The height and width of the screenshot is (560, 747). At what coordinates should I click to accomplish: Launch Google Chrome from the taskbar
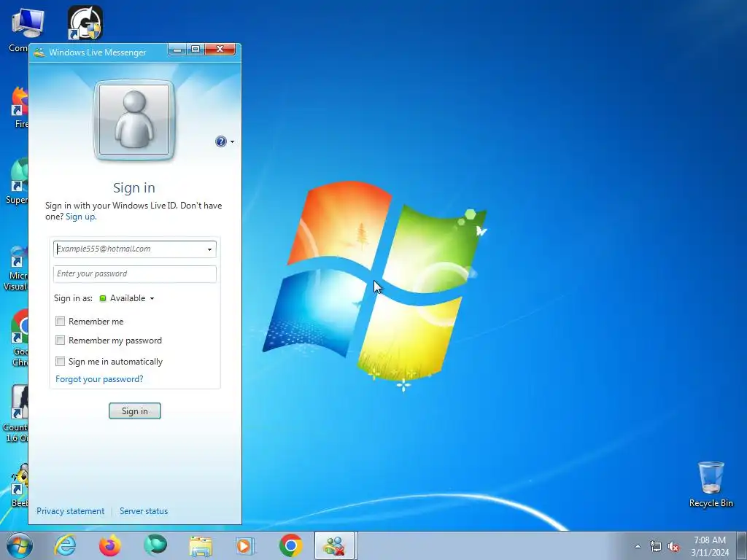click(x=290, y=545)
